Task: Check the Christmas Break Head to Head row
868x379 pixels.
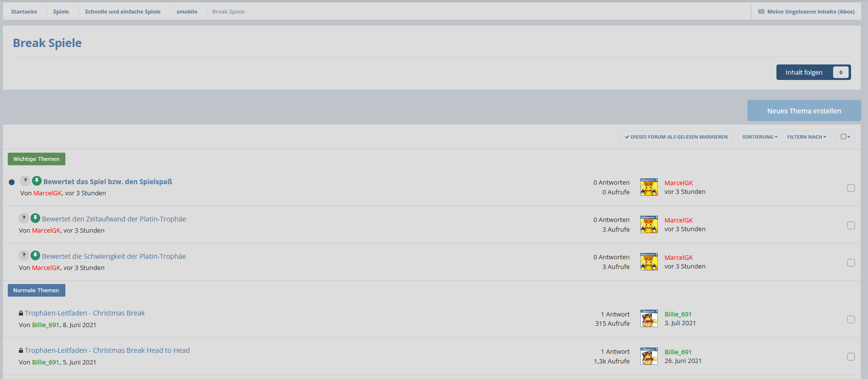Action: click(851, 357)
